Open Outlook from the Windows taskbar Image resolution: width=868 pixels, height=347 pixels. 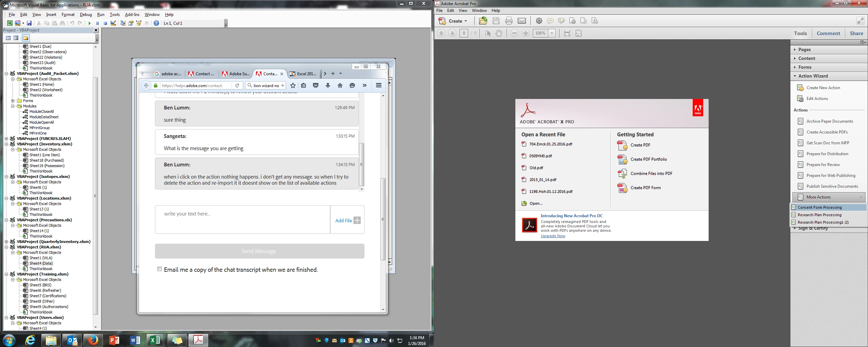(72, 340)
